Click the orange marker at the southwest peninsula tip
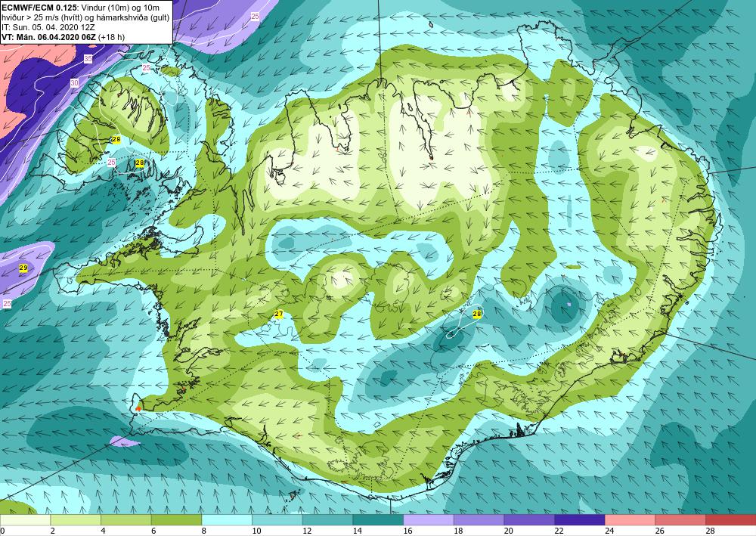This screenshot has height=536, width=756. point(138,408)
